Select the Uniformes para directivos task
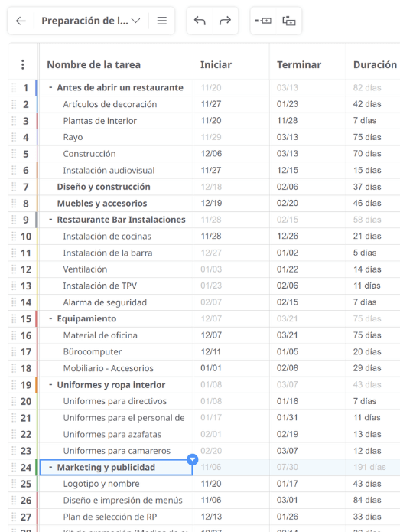The width and height of the screenshot is (400, 532). 115,401
